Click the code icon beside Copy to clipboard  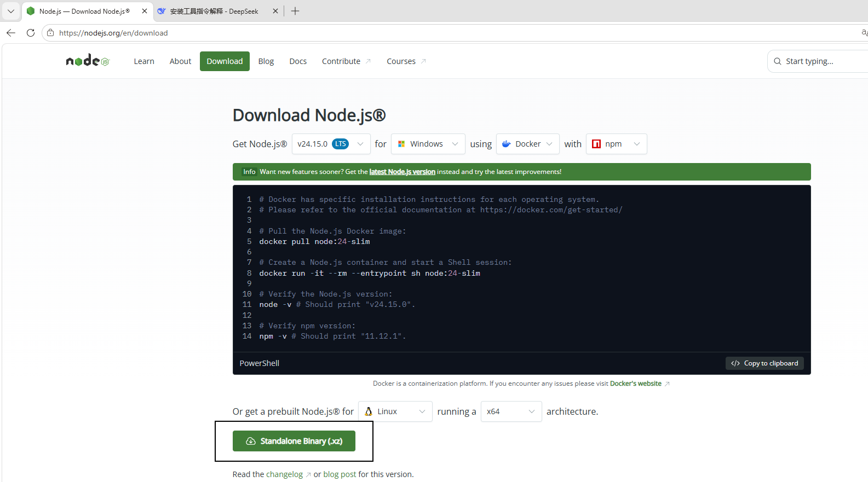point(735,363)
